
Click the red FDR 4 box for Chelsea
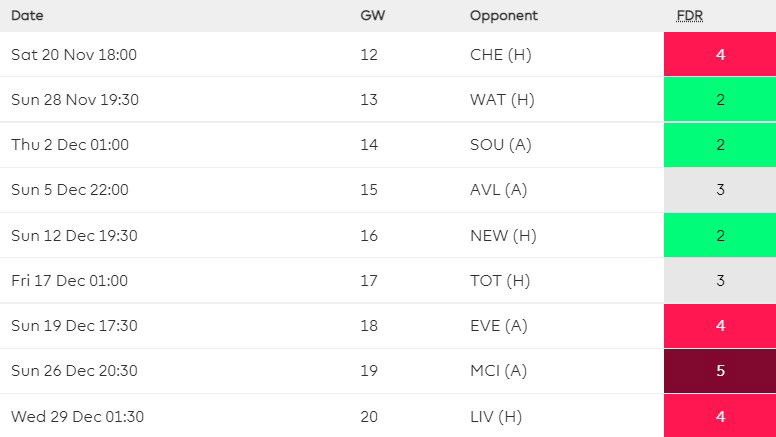(x=720, y=55)
